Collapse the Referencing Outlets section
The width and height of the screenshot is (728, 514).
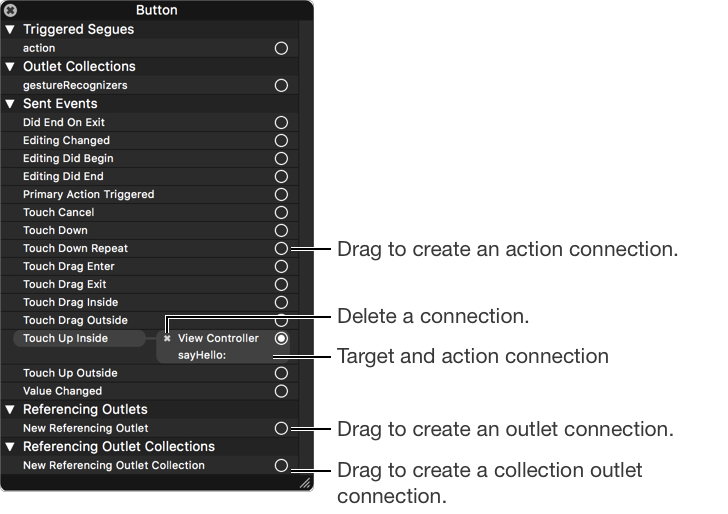click(x=10, y=410)
